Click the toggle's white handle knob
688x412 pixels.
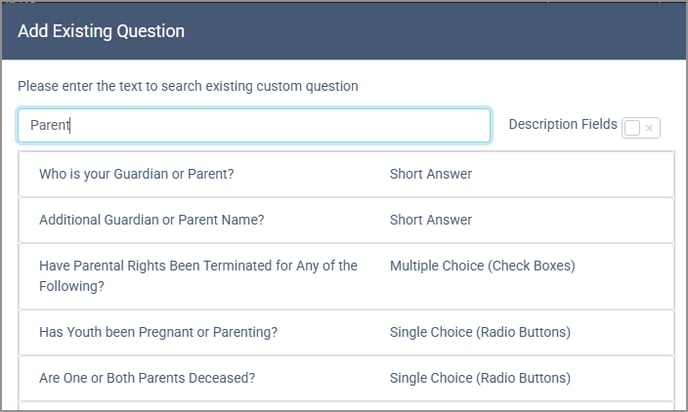click(x=632, y=128)
